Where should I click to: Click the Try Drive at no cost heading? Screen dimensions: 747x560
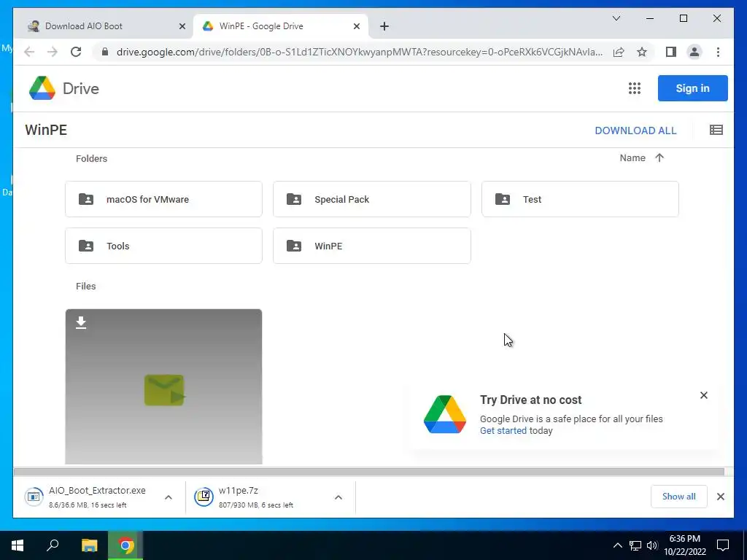pyautogui.click(x=531, y=400)
